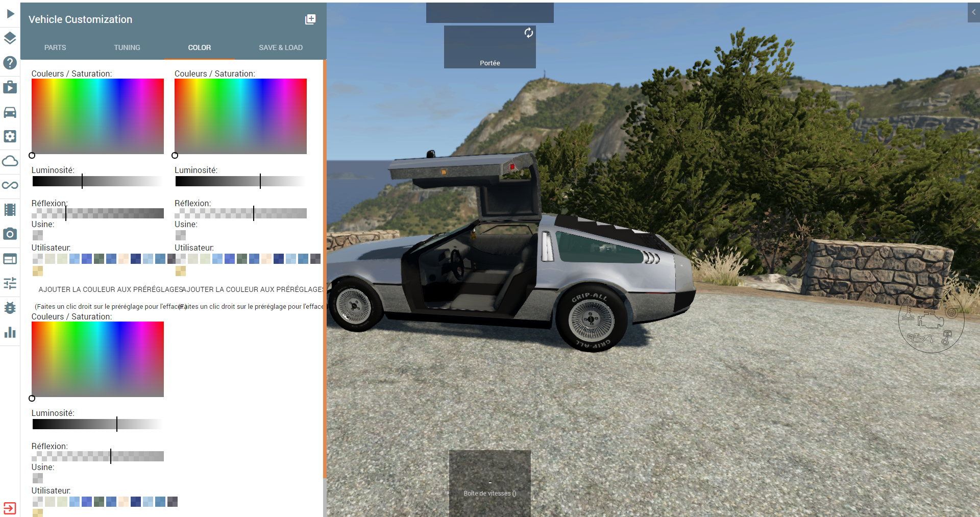
Task: Pick a hue in the second paint's color field
Action: 240,116
